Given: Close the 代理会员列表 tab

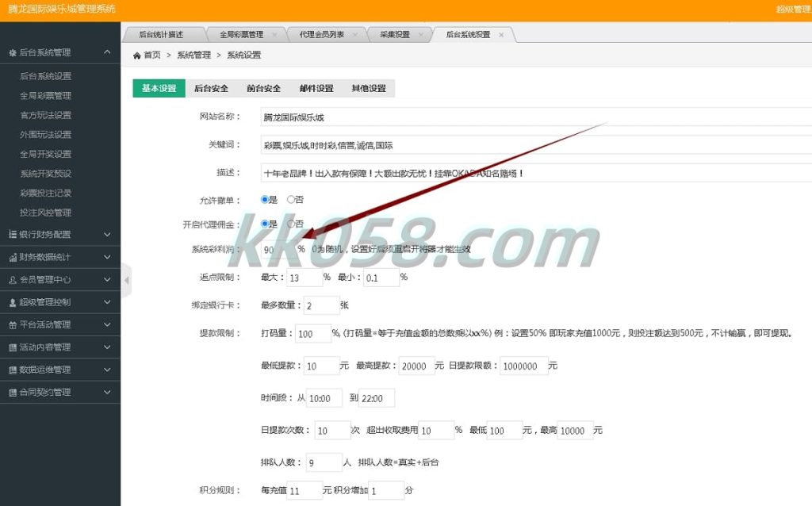Looking at the screenshot, I should [355, 35].
